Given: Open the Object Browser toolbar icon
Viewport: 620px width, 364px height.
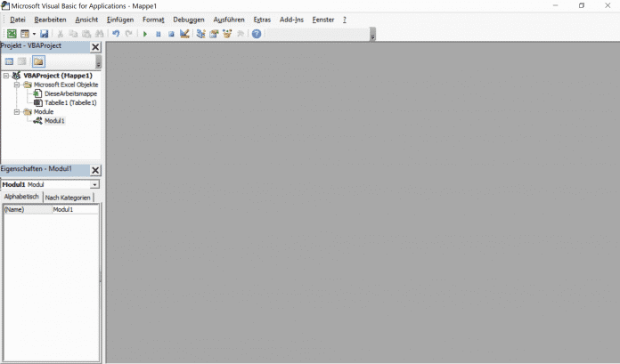Looking at the screenshot, I should (x=227, y=34).
